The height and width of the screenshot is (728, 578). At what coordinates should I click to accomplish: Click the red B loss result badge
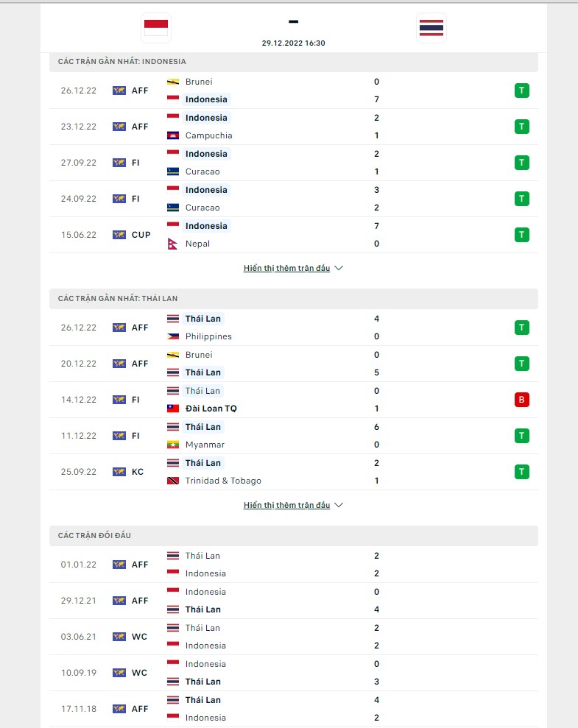[522, 400]
